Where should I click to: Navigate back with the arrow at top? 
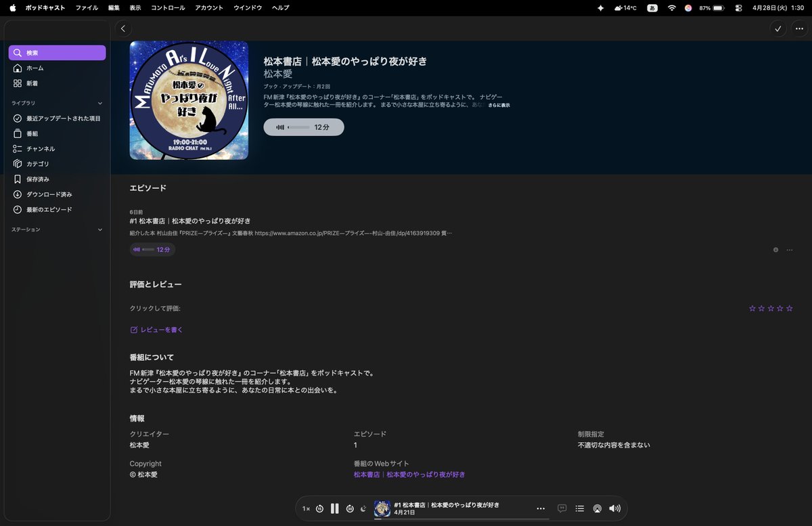click(x=123, y=28)
